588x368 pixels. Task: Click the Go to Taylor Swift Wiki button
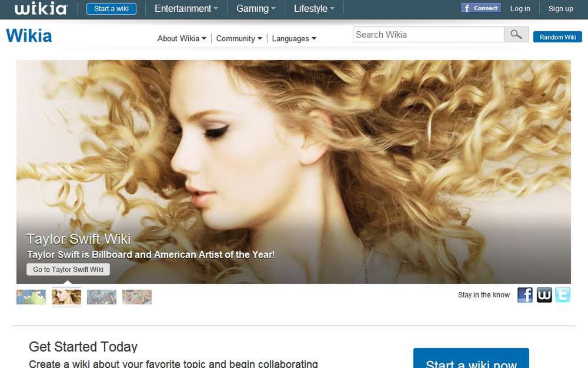[68, 269]
